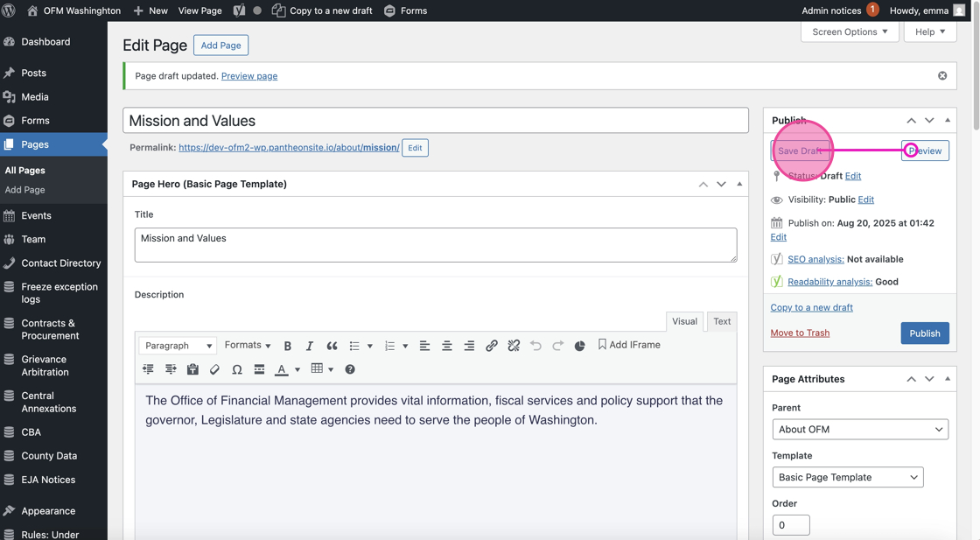Image resolution: width=980 pixels, height=540 pixels.
Task: Click the Publish button
Action: (924, 333)
